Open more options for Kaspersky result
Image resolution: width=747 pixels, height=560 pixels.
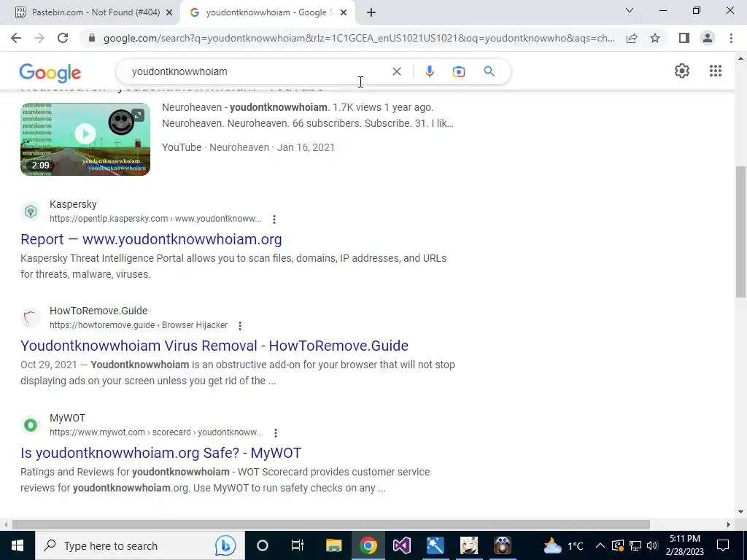tap(274, 219)
